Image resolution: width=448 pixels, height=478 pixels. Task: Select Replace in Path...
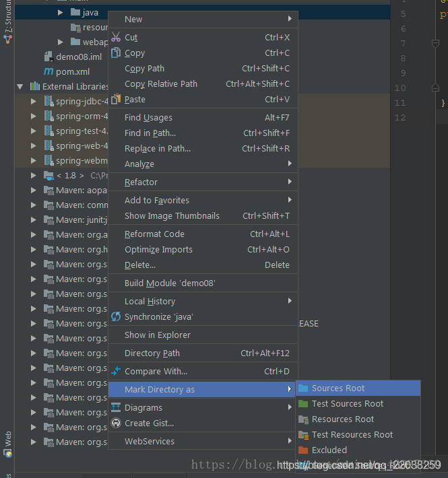(203, 149)
